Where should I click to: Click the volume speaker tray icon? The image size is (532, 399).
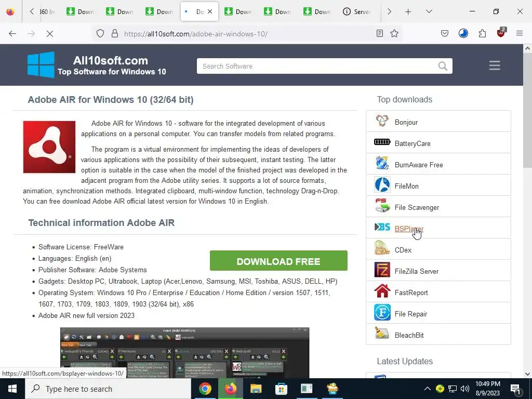465,389
